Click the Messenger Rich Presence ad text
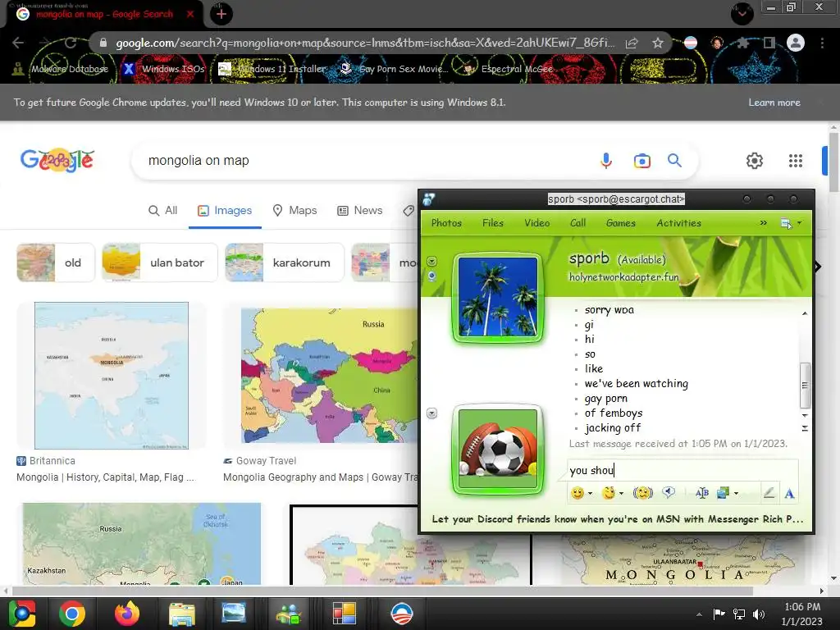840x630 pixels. coord(617,519)
